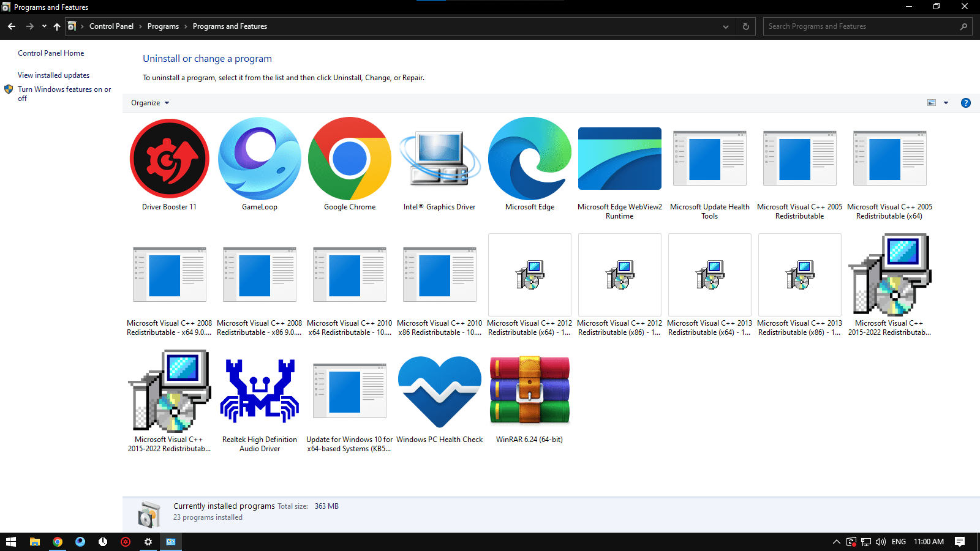
Task: Click the Programs breadcrumb
Action: (x=163, y=26)
